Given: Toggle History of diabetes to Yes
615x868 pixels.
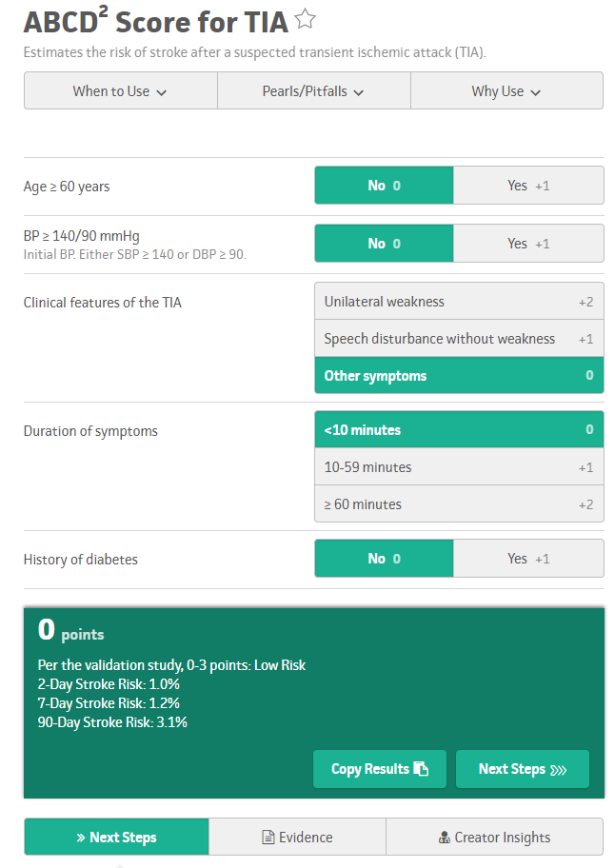Looking at the screenshot, I should [528, 559].
